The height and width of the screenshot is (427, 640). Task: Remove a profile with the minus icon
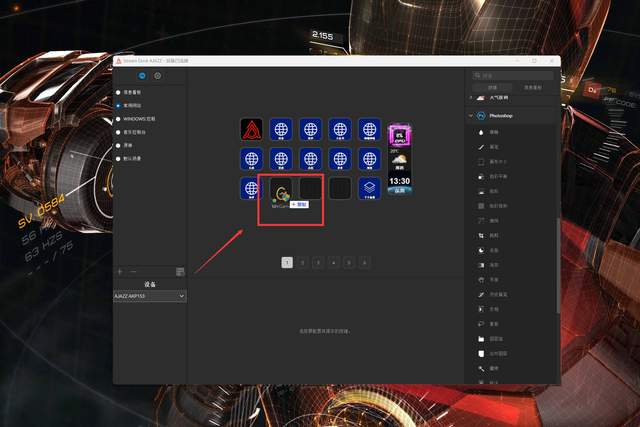click(x=133, y=271)
